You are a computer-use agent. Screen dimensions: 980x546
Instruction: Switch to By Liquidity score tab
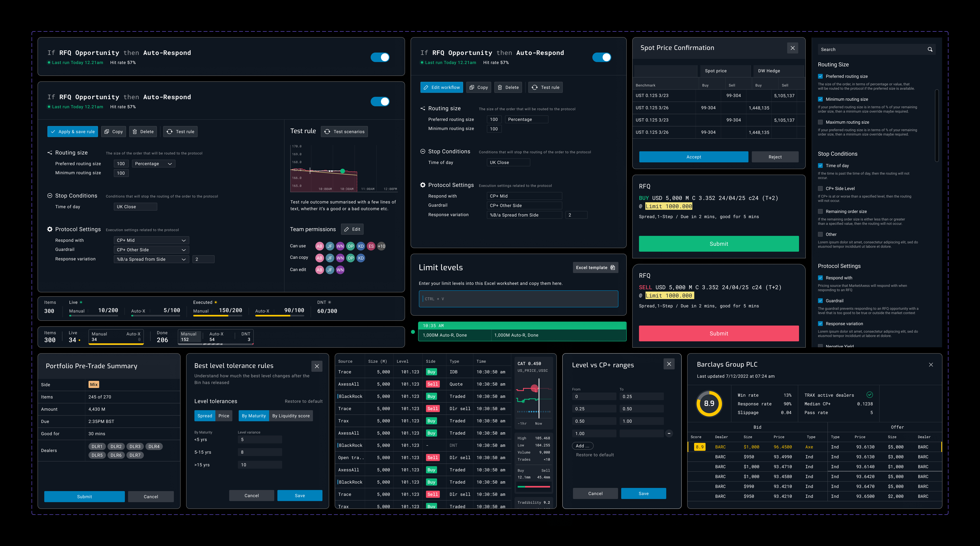pyautogui.click(x=291, y=416)
